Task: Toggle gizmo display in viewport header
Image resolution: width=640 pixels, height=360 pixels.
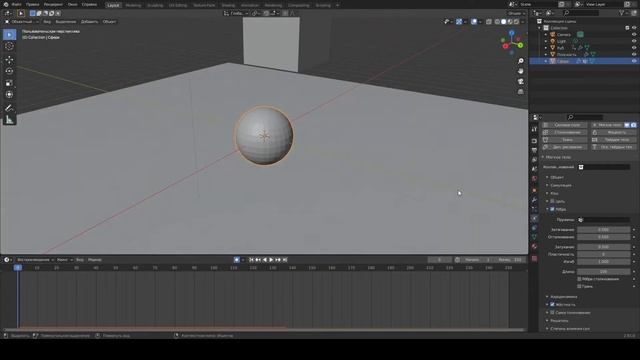Action: 459,22
